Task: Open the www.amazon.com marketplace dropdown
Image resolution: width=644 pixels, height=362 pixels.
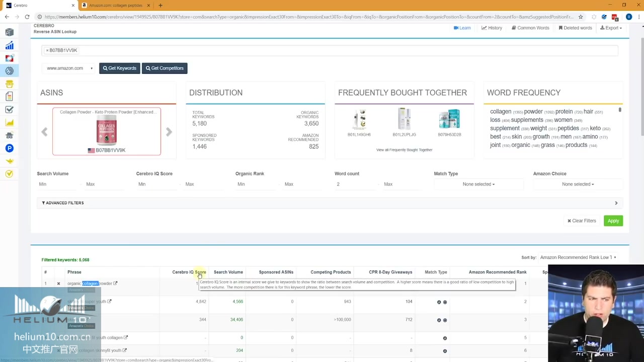Action: pyautogui.click(x=69, y=68)
